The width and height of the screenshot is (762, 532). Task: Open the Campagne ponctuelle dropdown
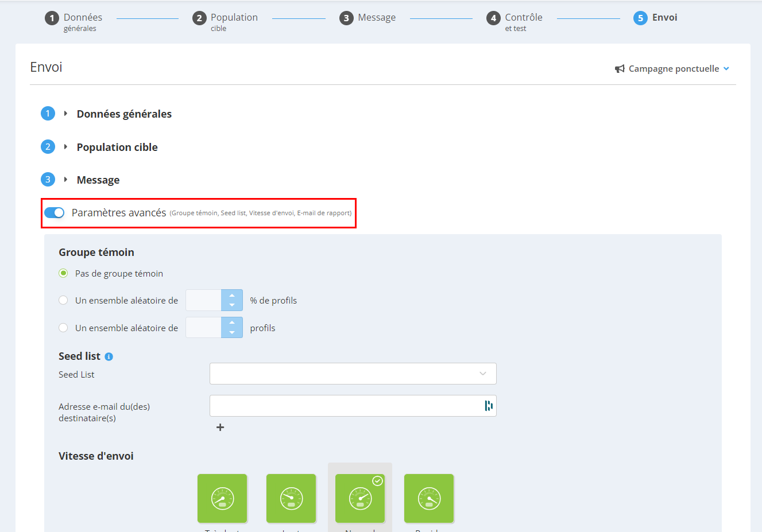pyautogui.click(x=672, y=69)
